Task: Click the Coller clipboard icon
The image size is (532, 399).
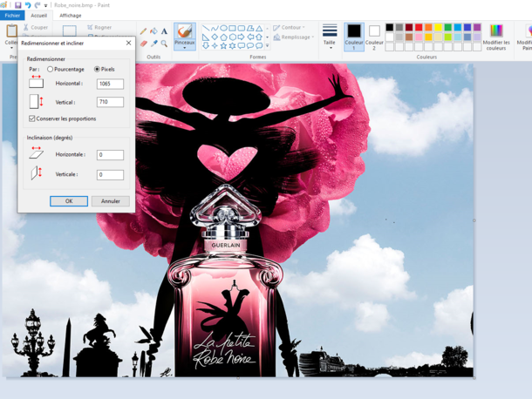Action: [x=11, y=31]
